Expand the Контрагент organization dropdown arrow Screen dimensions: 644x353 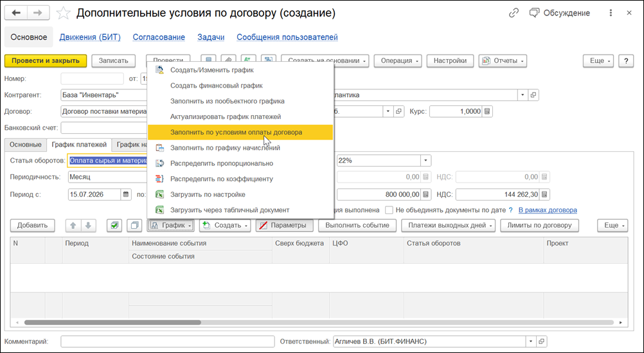click(523, 95)
